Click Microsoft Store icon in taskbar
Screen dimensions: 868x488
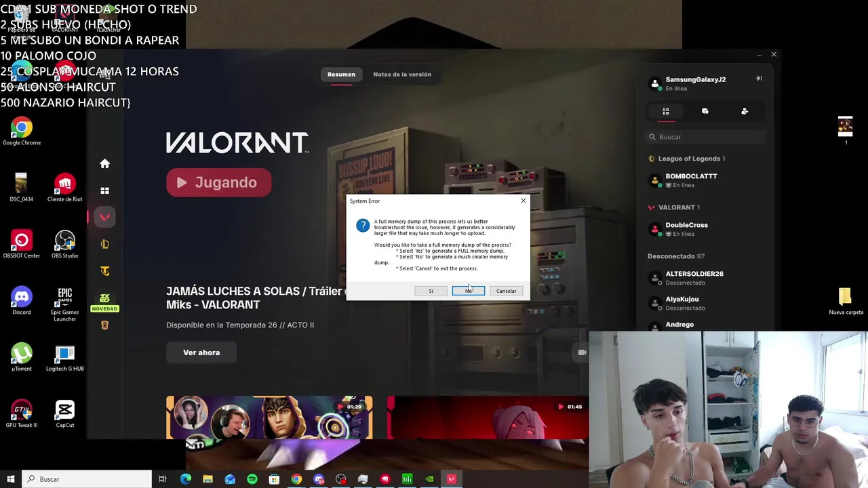point(274,479)
